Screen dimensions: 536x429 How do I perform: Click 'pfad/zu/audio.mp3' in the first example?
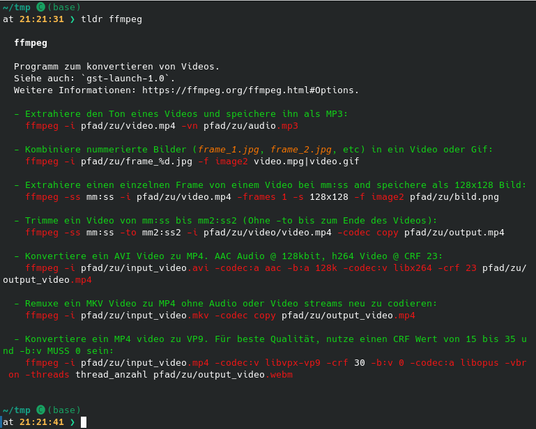pos(251,126)
